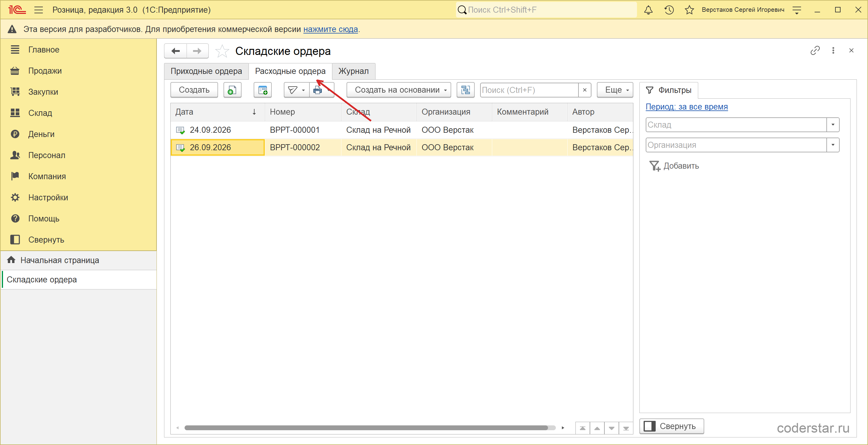The height and width of the screenshot is (445, 868).
Task: Expand Создать на основании dropdown
Action: pos(399,90)
